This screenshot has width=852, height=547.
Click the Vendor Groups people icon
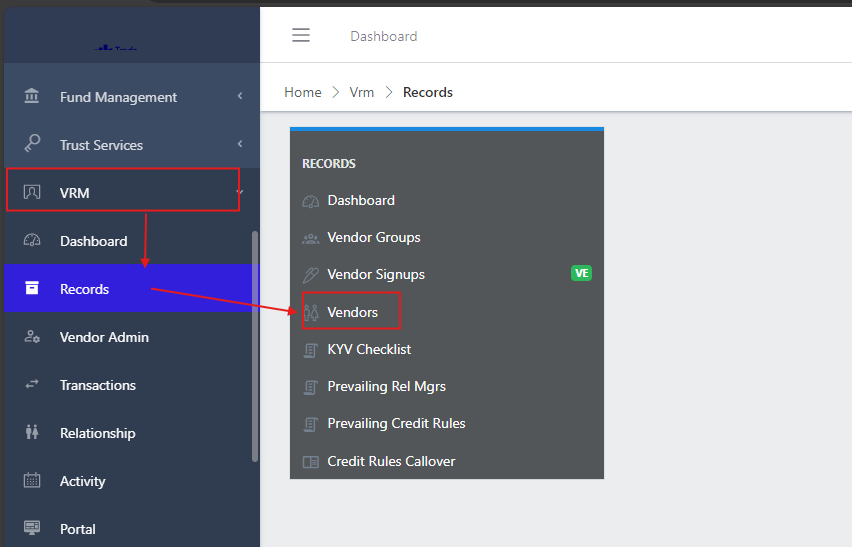coord(311,238)
